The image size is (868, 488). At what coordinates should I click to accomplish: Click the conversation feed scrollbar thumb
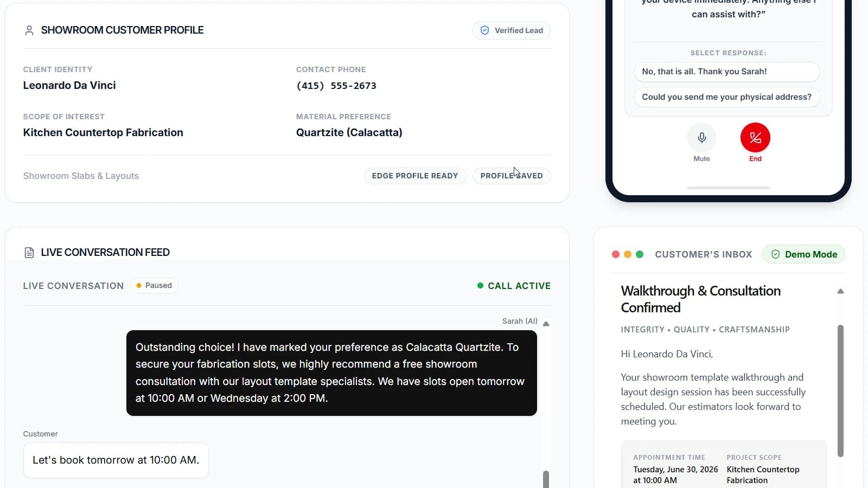pyautogui.click(x=546, y=479)
